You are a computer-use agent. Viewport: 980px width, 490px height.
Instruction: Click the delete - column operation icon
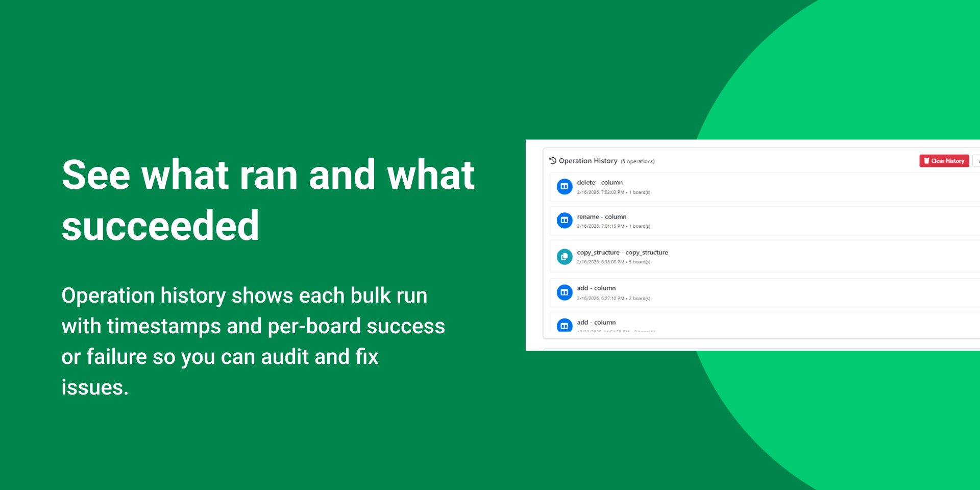564,187
